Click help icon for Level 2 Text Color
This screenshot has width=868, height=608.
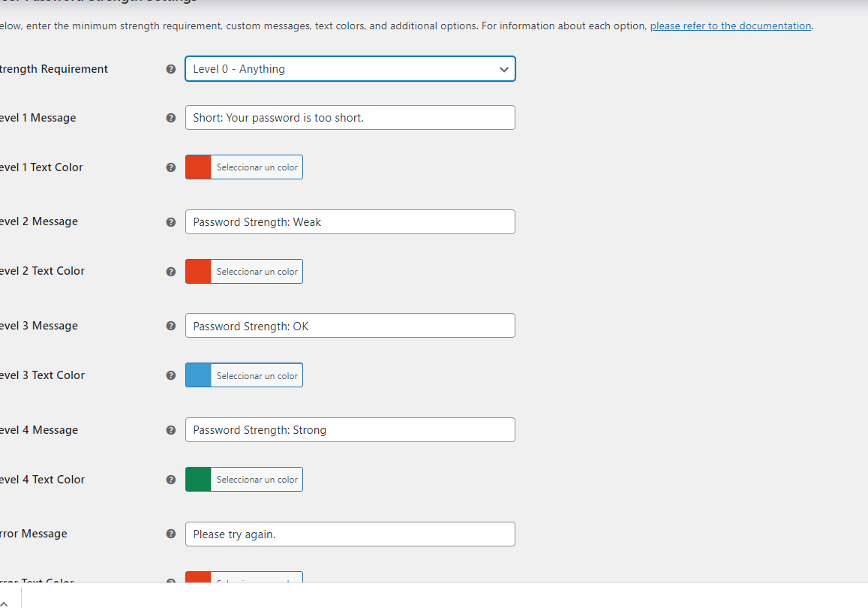point(171,271)
